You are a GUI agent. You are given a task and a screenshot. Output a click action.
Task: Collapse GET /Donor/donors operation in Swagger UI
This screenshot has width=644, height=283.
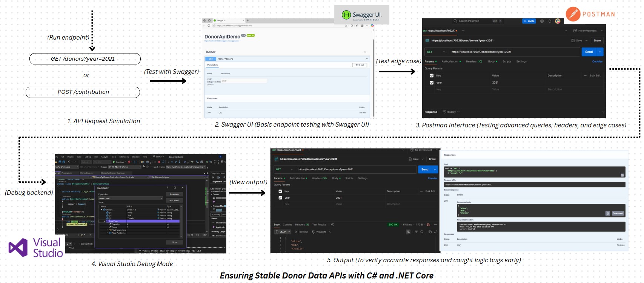pyautogui.click(x=367, y=59)
